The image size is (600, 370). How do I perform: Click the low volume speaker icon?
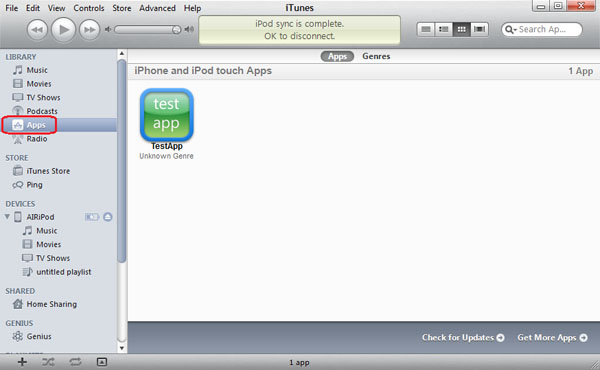click(x=108, y=29)
